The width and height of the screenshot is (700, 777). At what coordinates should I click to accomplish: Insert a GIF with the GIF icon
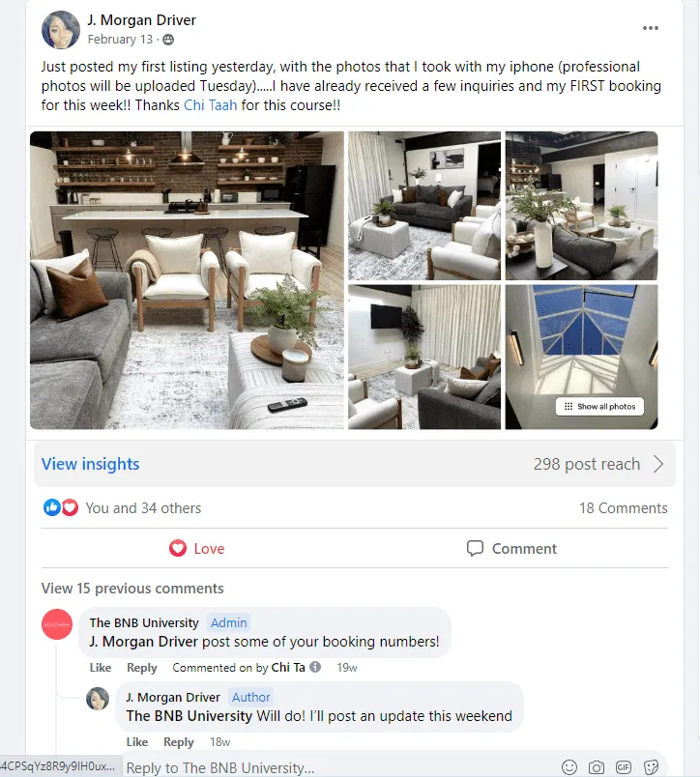coord(624,767)
